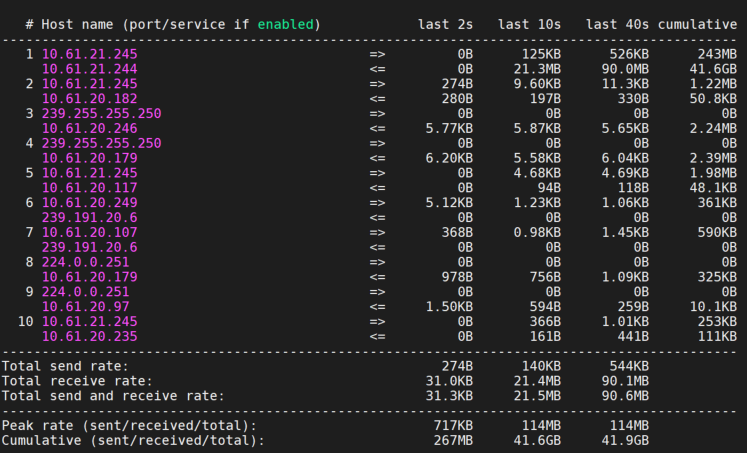Click the 'last 10s' column header

click(x=529, y=24)
